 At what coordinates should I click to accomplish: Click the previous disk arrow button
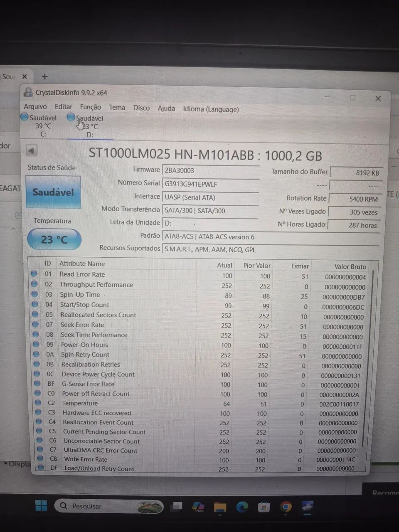32,150
